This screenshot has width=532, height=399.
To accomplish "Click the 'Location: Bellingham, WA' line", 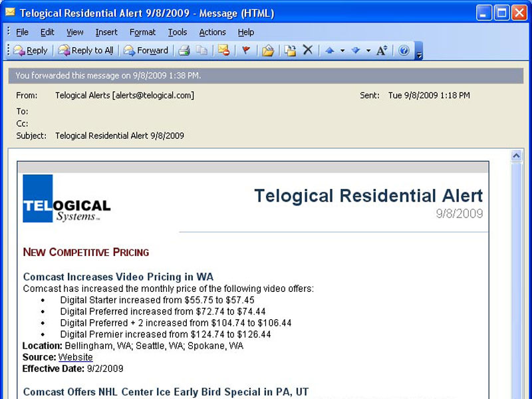I will (x=132, y=346).
